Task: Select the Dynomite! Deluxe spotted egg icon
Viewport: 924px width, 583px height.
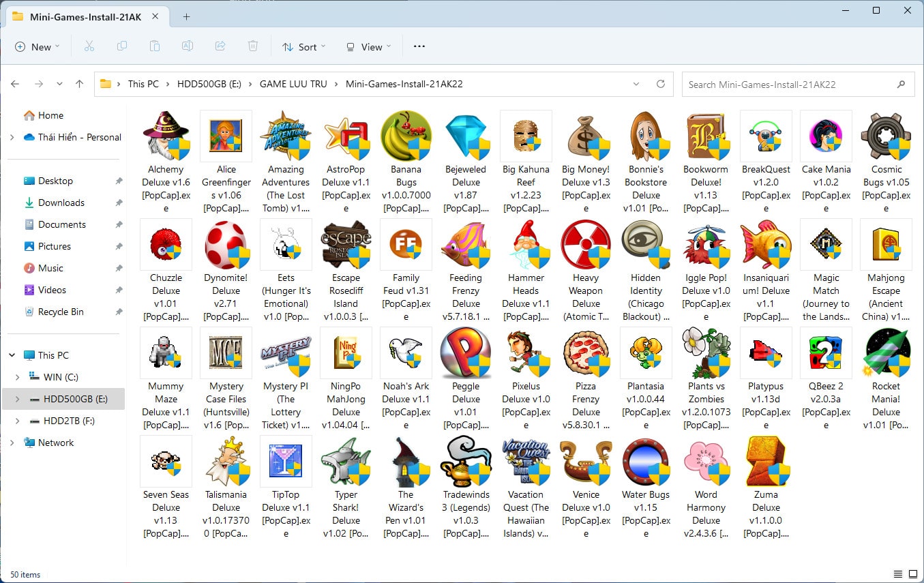Action: pyautogui.click(x=226, y=244)
